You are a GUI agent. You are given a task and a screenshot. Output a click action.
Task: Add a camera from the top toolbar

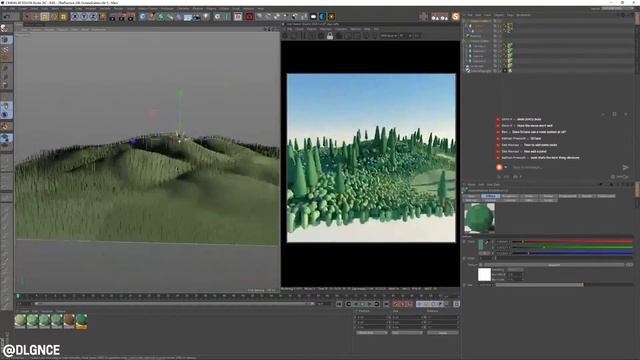pos(197,17)
